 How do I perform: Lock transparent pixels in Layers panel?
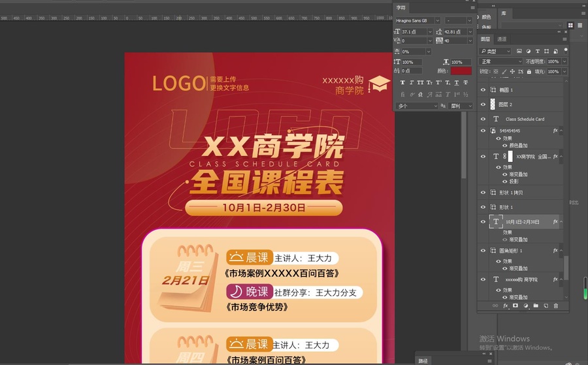click(496, 71)
